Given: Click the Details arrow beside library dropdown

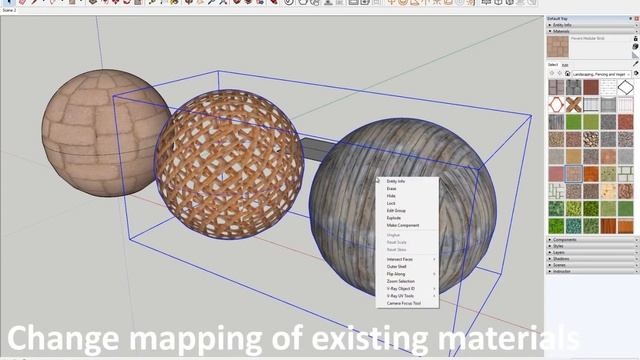Looking at the screenshot, I should click(x=636, y=74).
